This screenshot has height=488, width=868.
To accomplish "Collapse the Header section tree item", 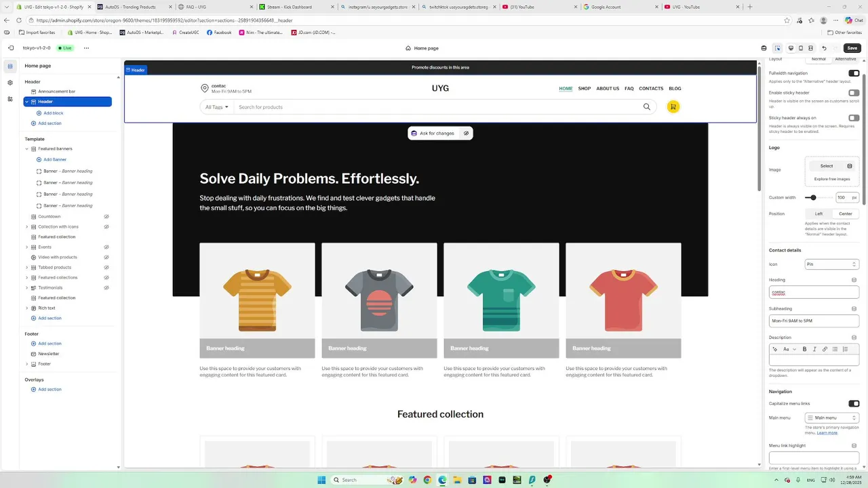I will tap(27, 102).
